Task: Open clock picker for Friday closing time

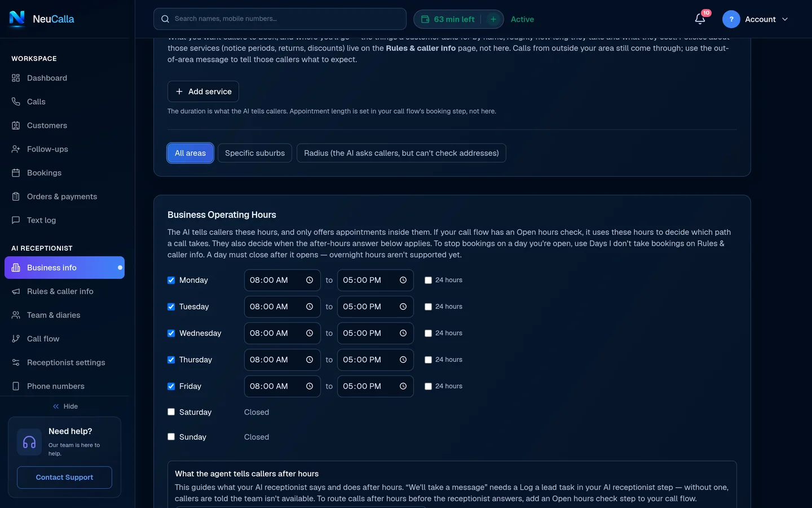Action: (x=403, y=386)
